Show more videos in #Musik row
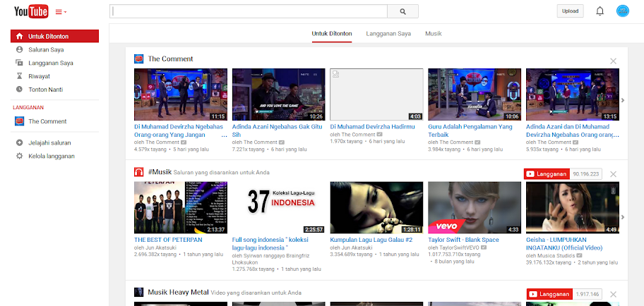644x306 pixels. pos(623,217)
